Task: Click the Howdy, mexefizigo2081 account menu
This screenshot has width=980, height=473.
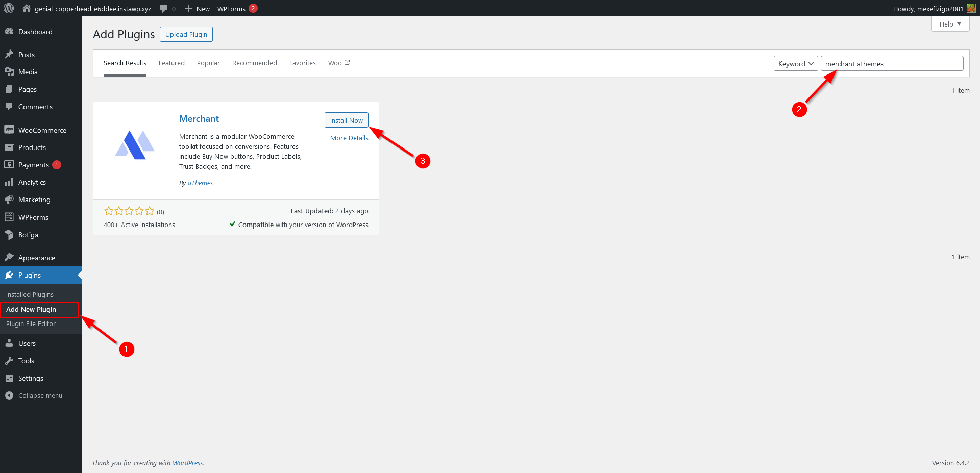Action: tap(934, 8)
